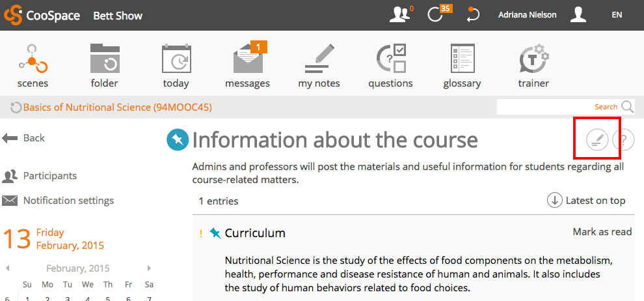Open the questions icon
The image size is (644, 301).
point(390,59)
